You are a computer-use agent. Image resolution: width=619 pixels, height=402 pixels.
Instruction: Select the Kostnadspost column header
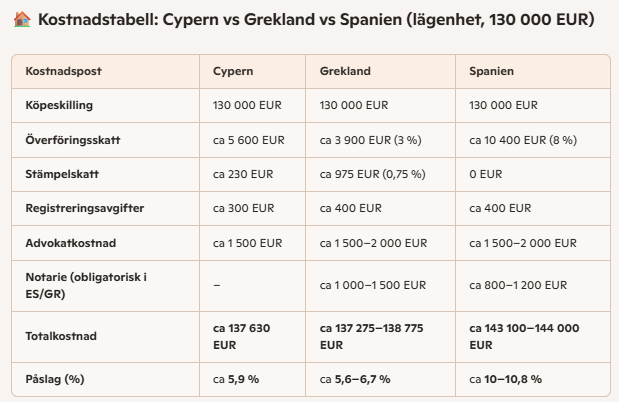[x=63, y=72]
